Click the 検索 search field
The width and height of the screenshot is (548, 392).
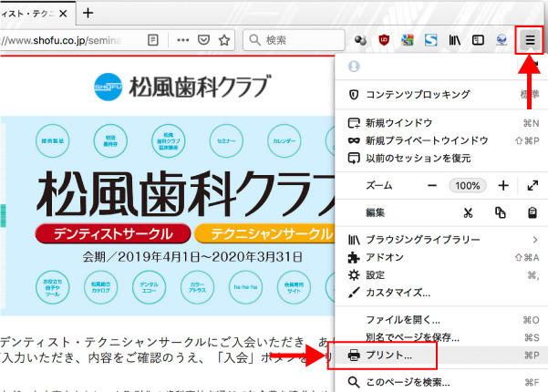pos(294,40)
